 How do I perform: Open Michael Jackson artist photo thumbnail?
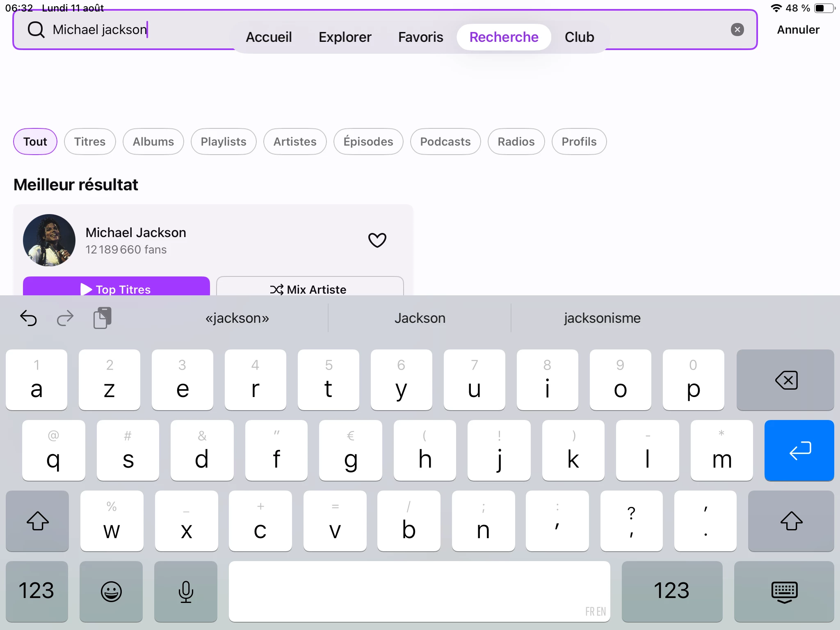[x=49, y=240]
